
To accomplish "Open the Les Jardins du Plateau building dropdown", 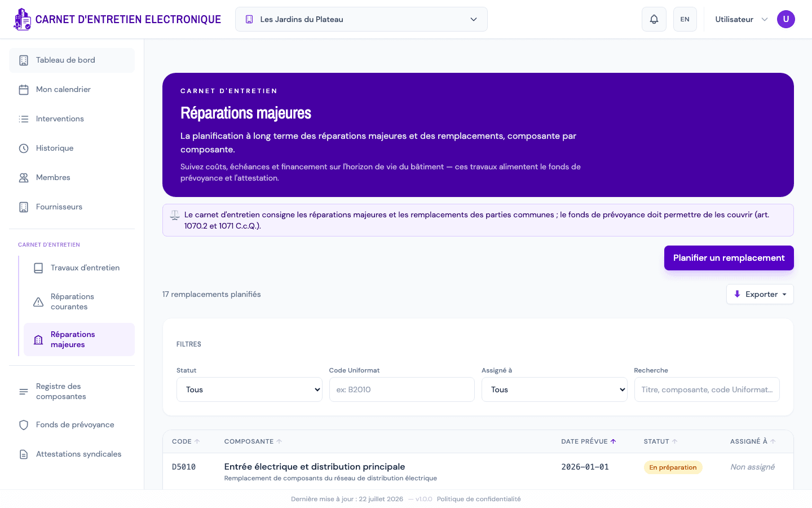I will tap(361, 19).
